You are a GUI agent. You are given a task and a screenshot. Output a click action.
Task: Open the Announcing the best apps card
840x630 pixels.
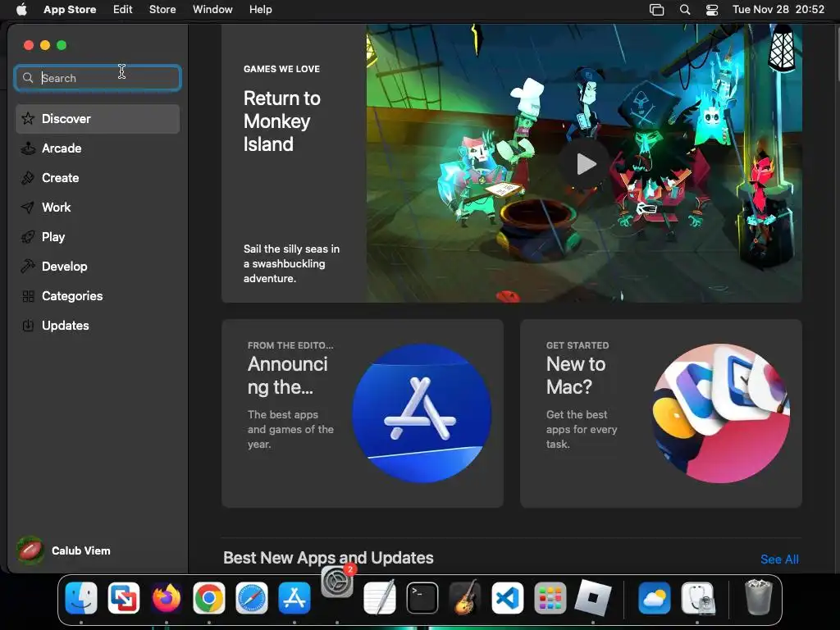363,413
